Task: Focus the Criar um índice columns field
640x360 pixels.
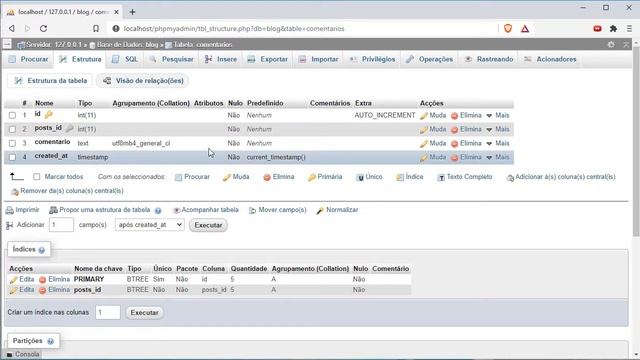Action: point(108,313)
